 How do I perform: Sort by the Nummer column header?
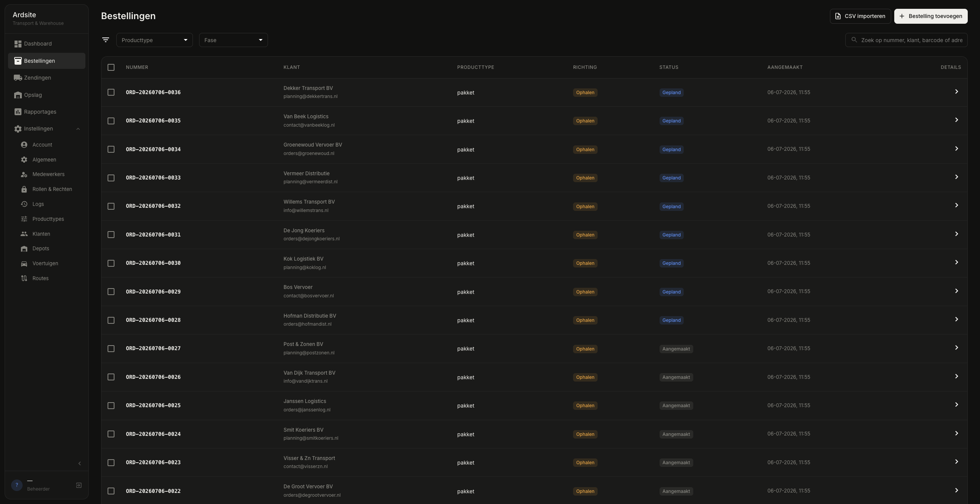pyautogui.click(x=137, y=67)
